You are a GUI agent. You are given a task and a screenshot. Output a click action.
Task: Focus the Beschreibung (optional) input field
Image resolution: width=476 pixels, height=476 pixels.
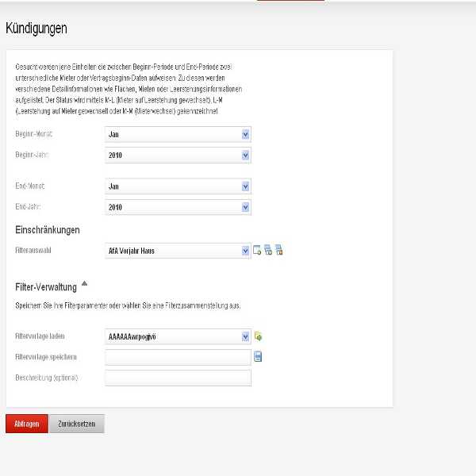click(x=178, y=378)
